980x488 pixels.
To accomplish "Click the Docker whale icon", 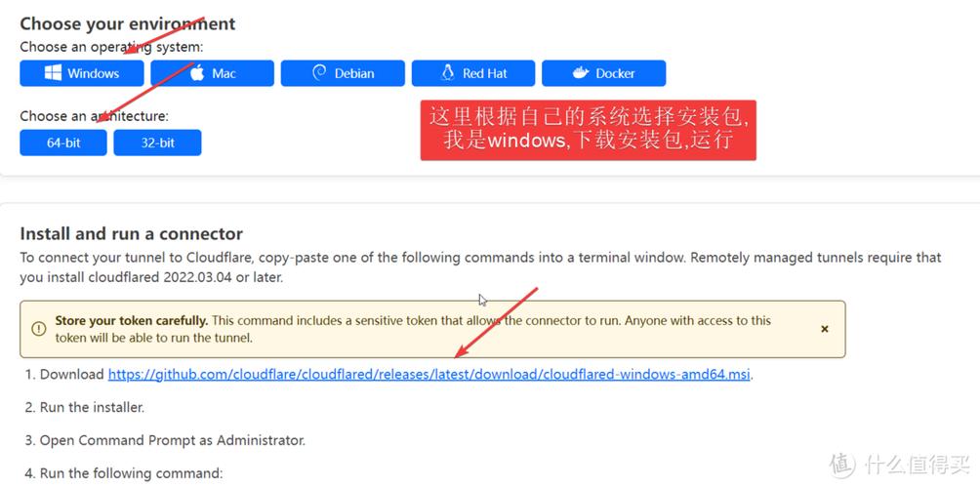I will (x=581, y=73).
